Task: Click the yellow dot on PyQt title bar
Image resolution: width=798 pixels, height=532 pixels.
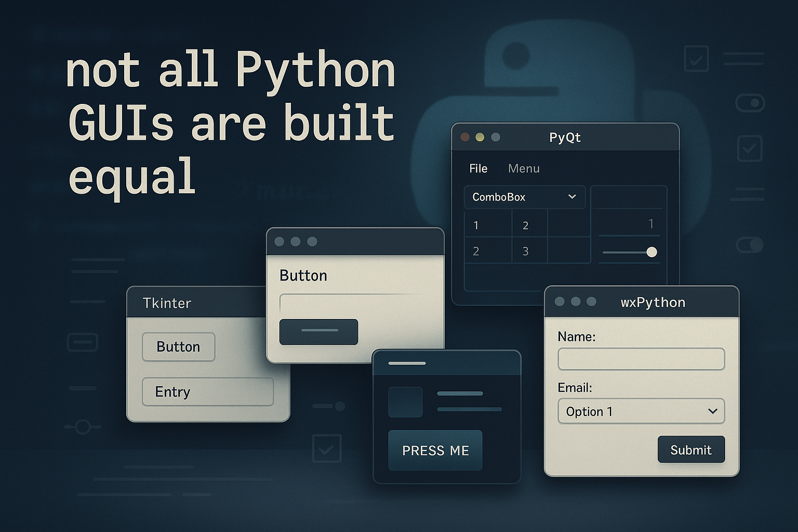Action: point(480,137)
